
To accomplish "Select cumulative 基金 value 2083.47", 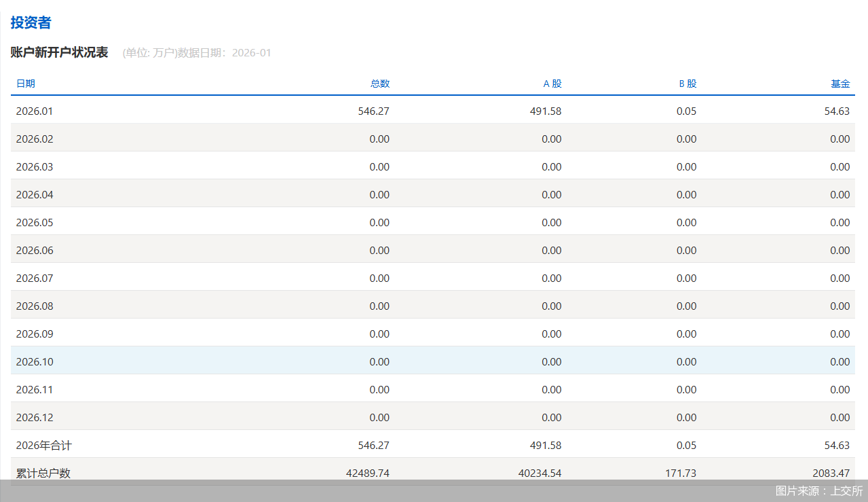I will click(831, 473).
